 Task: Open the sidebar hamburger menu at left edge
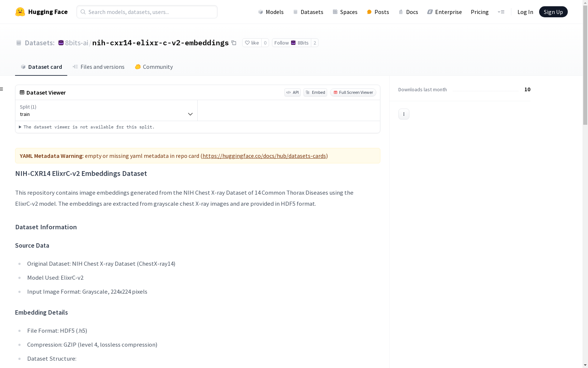(x=2, y=89)
